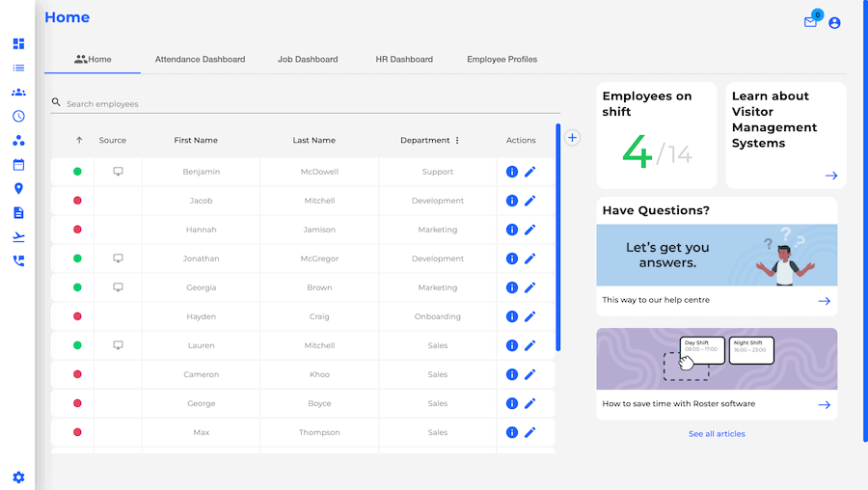Edit Georgia Brown's record
The width and height of the screenshot is (868, 490).
(x=529, y=287)
